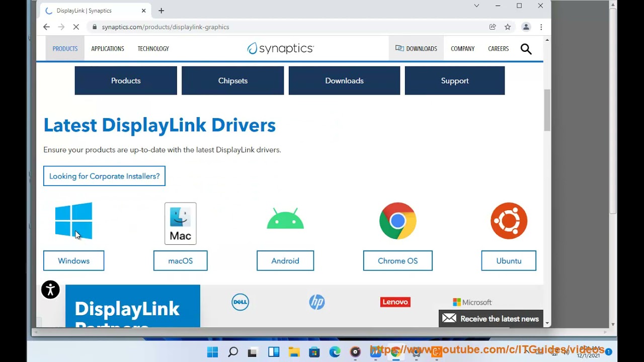Bookmark this page with star icon
The height and width of the screenshot is (362, 644).
pyautogui.click(x=508, y=27)
